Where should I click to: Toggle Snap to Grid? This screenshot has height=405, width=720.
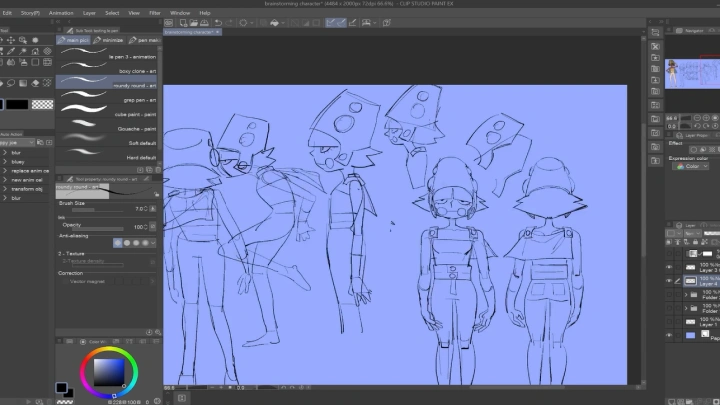click(352, 22)
